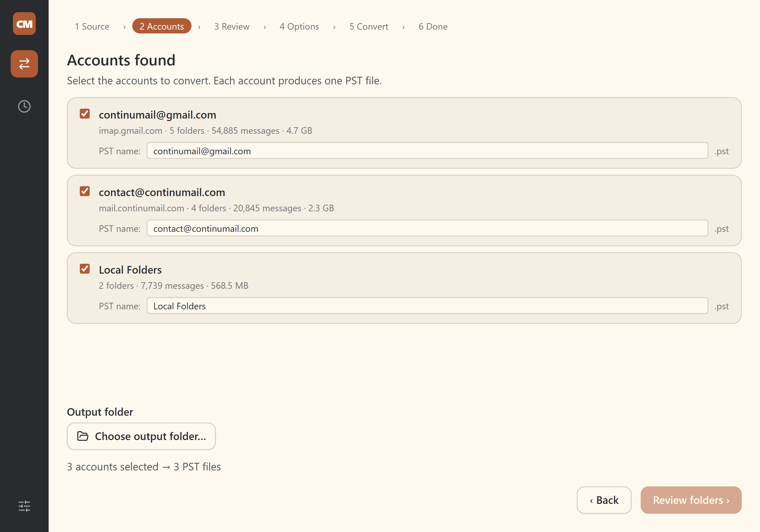This screenshot has height=532, width=760.
Task: Jump to step 3 Review
Action: 232,26
